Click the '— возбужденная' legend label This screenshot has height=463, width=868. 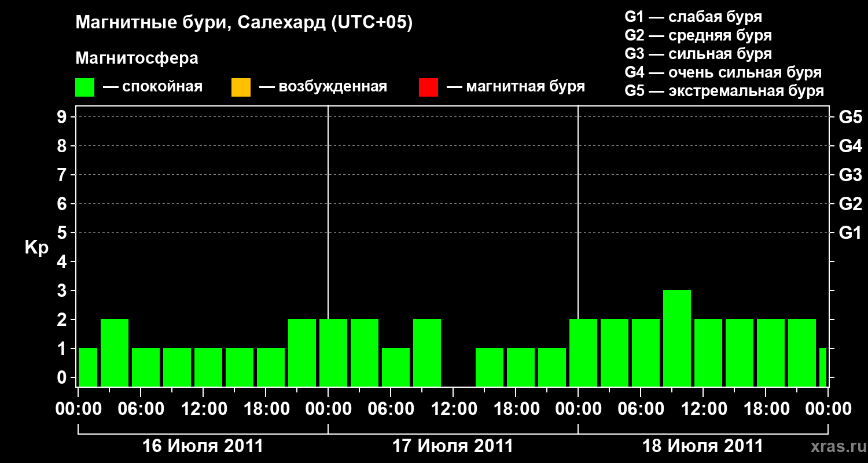coord(323,87)
